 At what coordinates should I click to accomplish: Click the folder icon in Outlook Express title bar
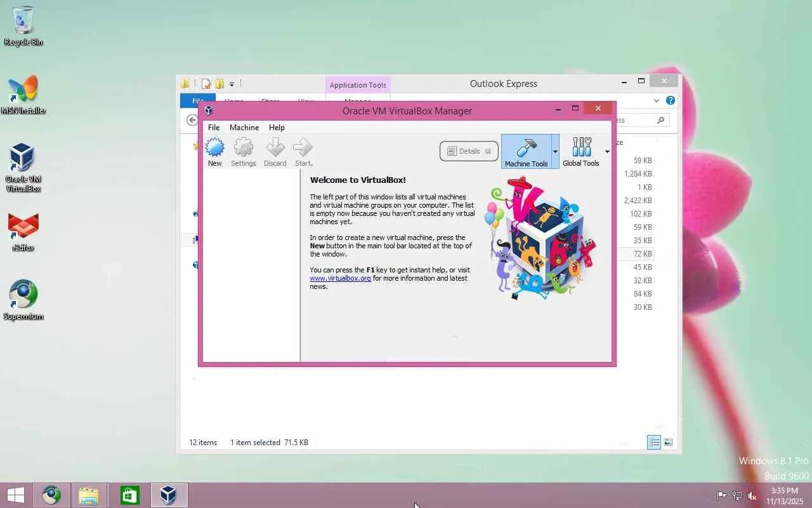185,83
